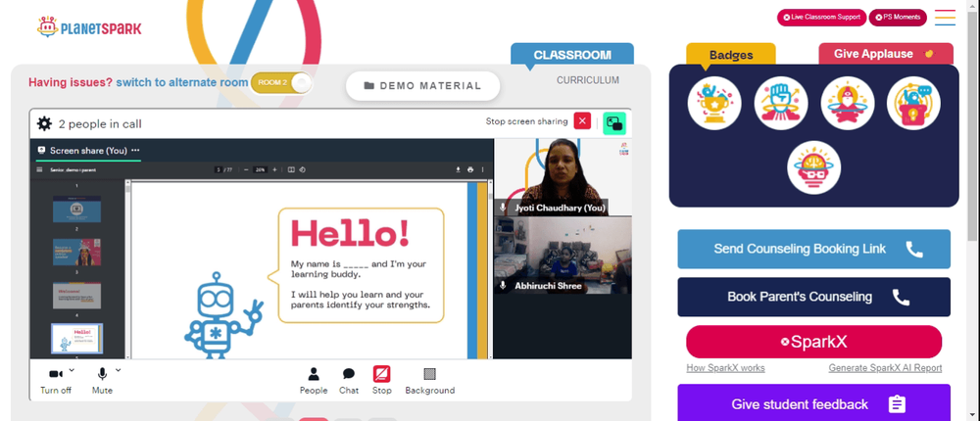The width and height of the screenshot is (980, 421).
Task: Print the PDF document
Action: [x=470, y=169]
